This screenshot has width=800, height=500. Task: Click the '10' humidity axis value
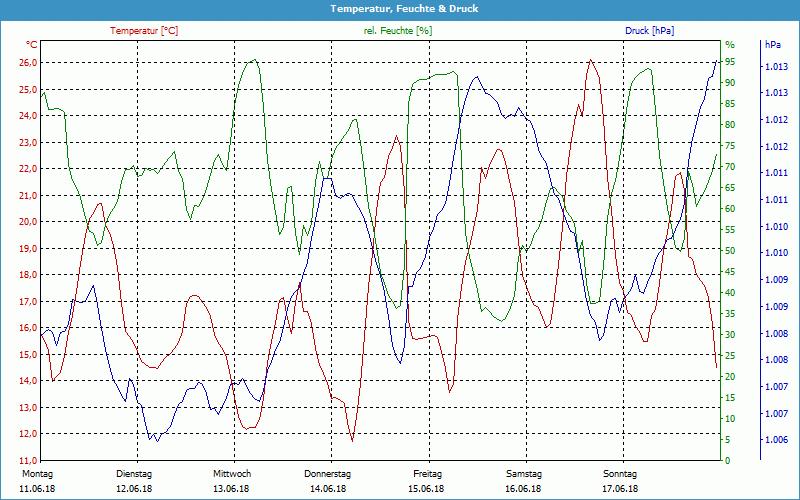[x=730, y=418]
